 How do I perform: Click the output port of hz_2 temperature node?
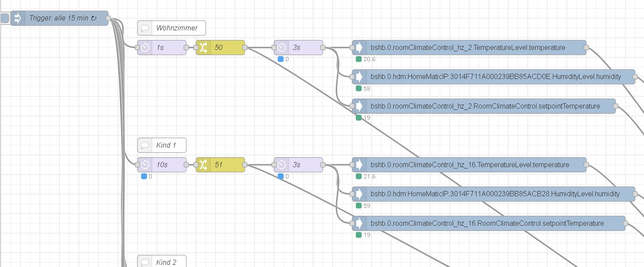[x=586, y=48]
